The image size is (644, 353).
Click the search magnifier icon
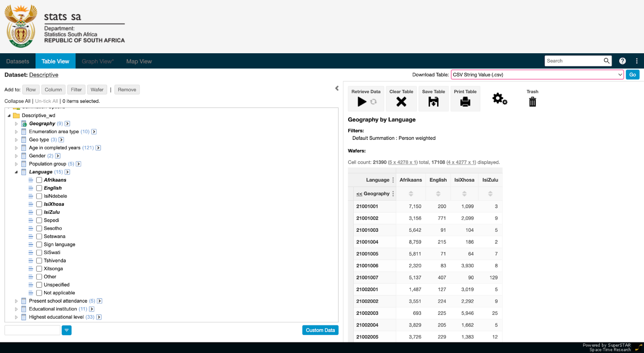607,61
